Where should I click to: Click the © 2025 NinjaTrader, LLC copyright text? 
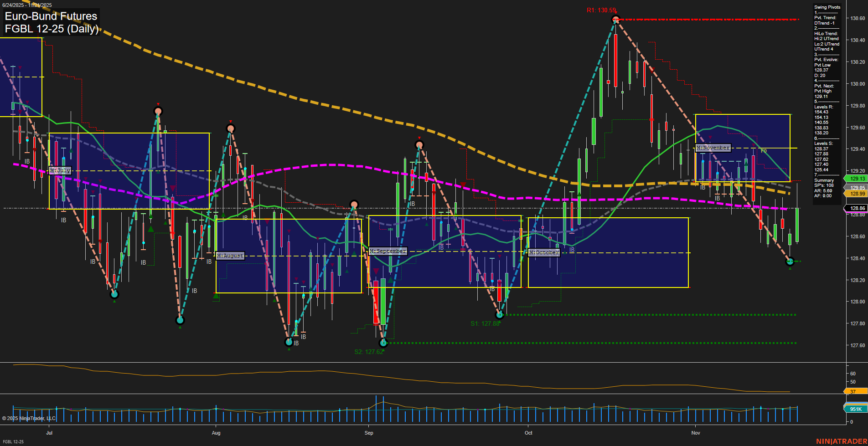[28, 418]
